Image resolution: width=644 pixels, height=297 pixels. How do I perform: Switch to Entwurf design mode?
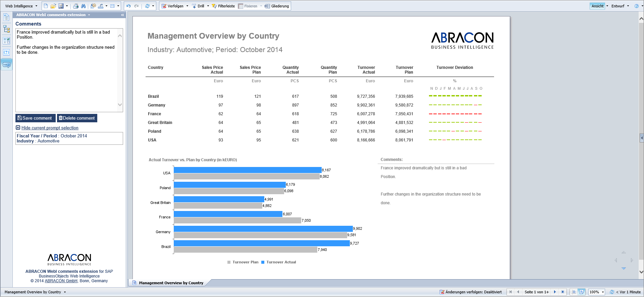(618, 6)
